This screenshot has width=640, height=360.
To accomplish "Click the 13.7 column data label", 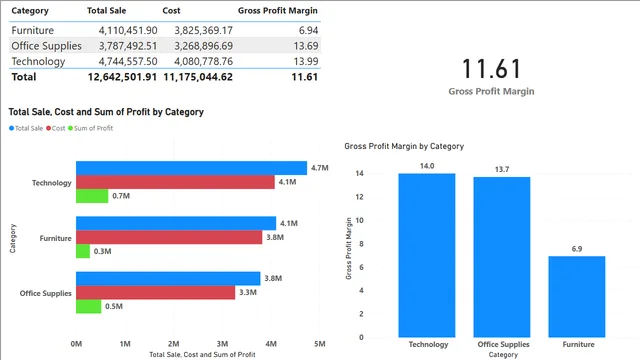I will pos(502,169).
